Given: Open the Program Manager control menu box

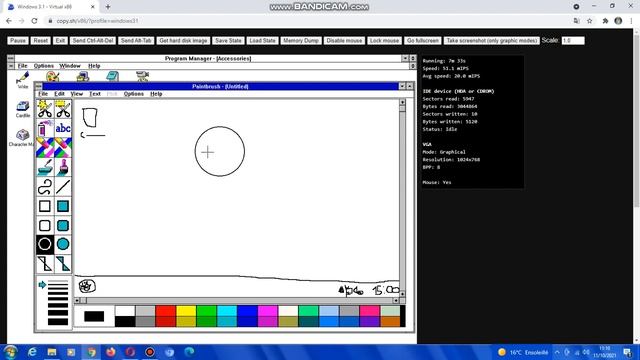Looking at the screenshot, I should pyautogui.click(x=11, y=58).
